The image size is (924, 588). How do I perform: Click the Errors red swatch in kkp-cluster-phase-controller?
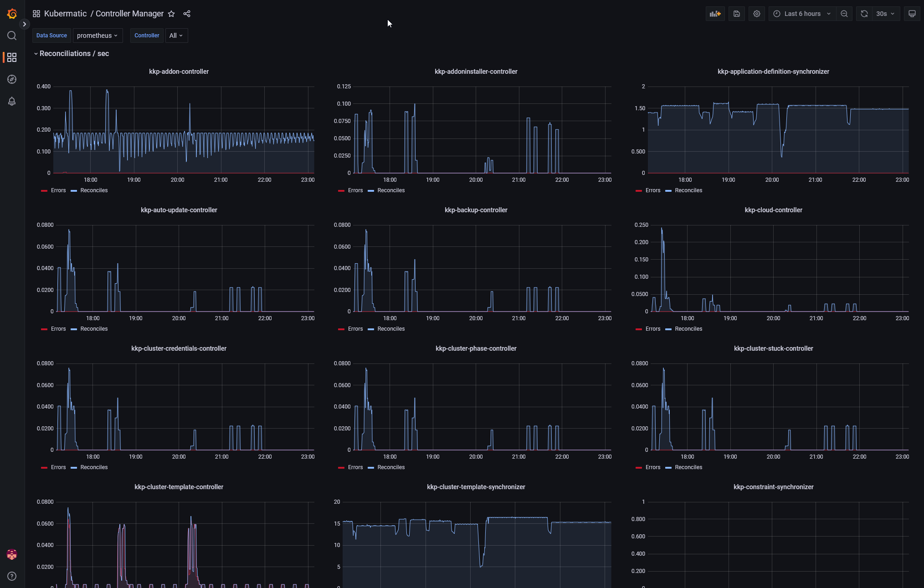(341, 468)
